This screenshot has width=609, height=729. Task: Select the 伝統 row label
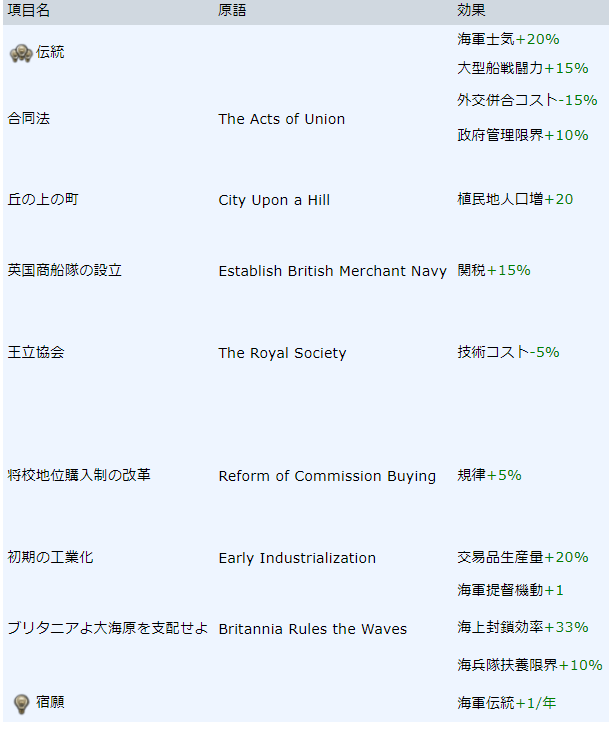pyautogui.click(x=50, y=52)
